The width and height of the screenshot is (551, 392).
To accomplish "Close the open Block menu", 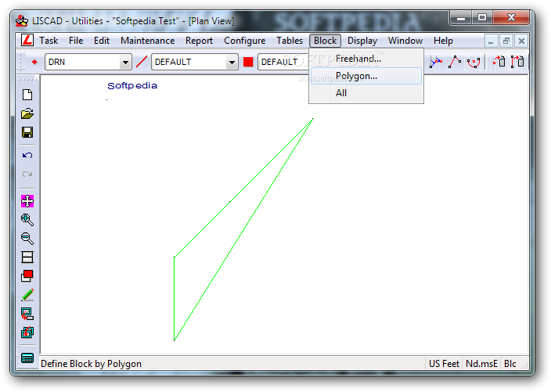I will click(x=325, y=41).
